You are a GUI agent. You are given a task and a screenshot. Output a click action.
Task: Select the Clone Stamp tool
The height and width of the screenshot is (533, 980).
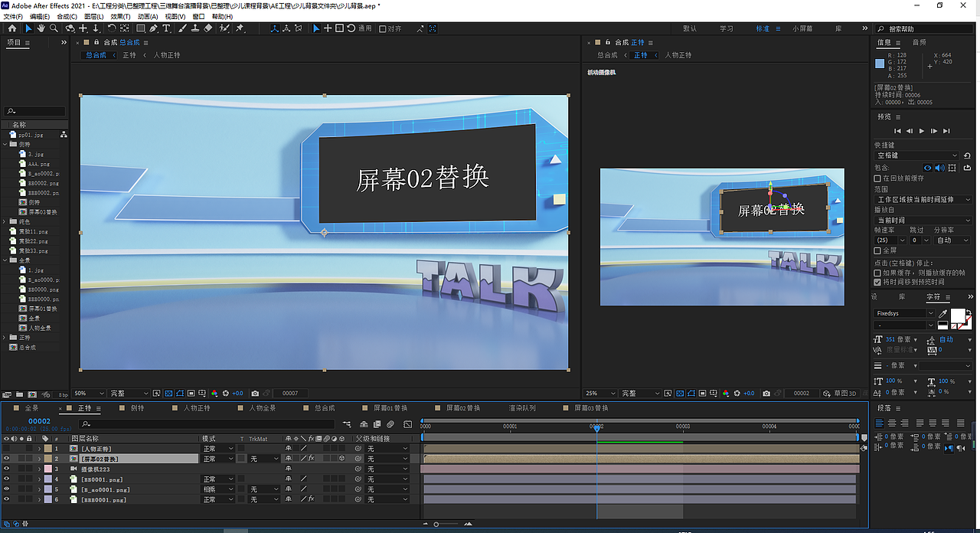[195, 28]
